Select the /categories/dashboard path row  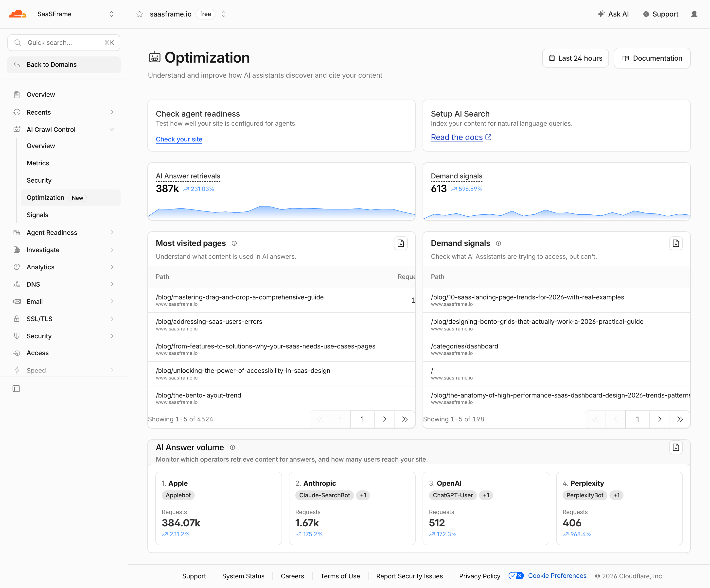click(556, 349)
